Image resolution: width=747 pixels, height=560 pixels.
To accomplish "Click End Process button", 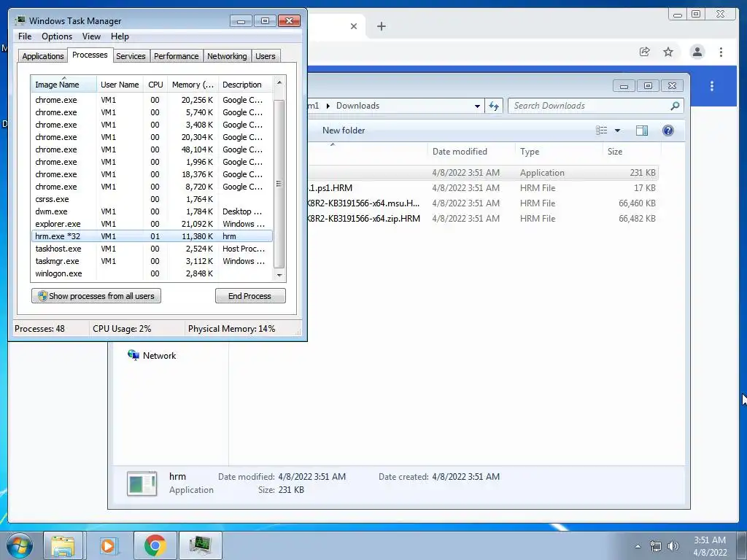I will [x=250, y=296].
